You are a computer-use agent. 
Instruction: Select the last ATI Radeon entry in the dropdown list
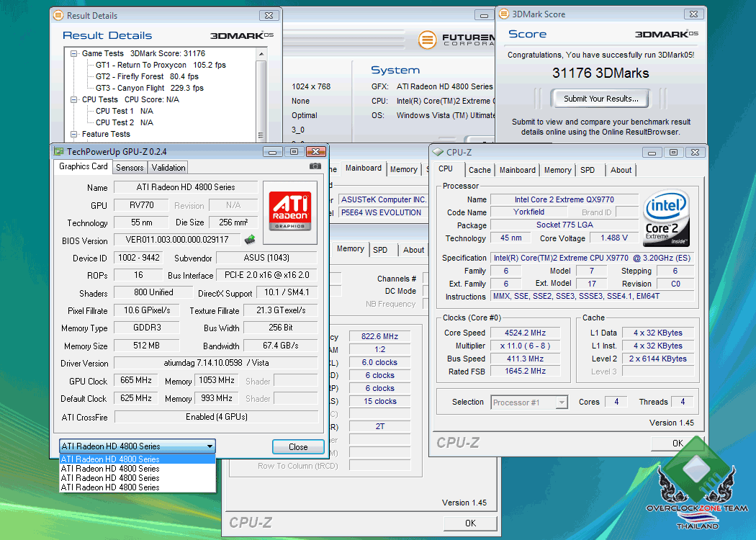(138, 487)
